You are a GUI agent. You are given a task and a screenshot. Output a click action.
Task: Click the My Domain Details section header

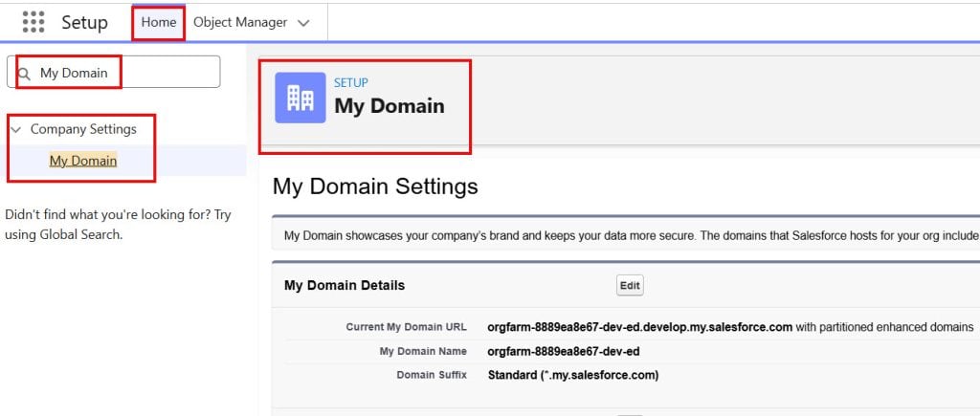(x=345, y=285)
